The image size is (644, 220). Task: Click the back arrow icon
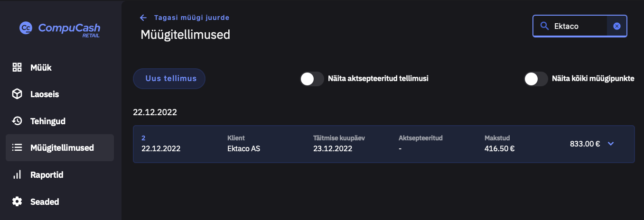point(143,18)
